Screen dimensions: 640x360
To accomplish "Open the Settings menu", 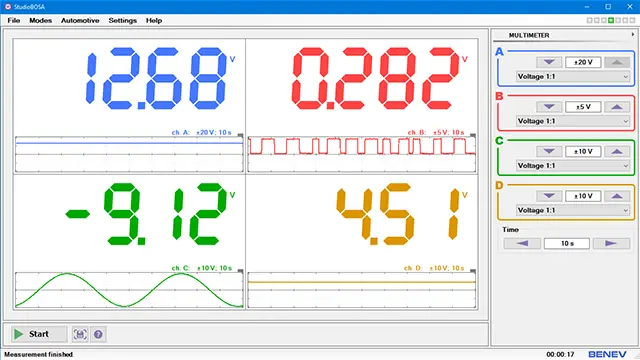I will point(122,20).
